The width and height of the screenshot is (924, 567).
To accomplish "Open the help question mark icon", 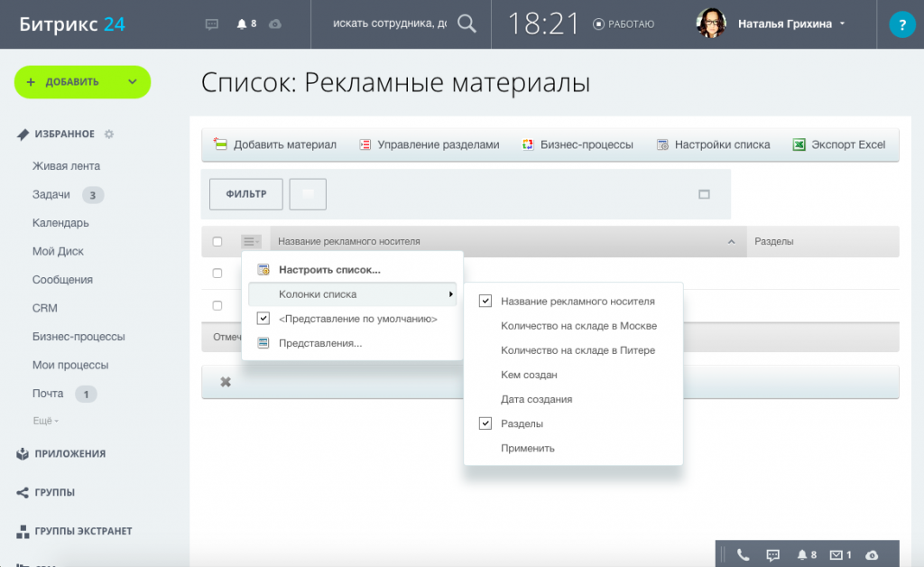I will (x=901, y=24).
